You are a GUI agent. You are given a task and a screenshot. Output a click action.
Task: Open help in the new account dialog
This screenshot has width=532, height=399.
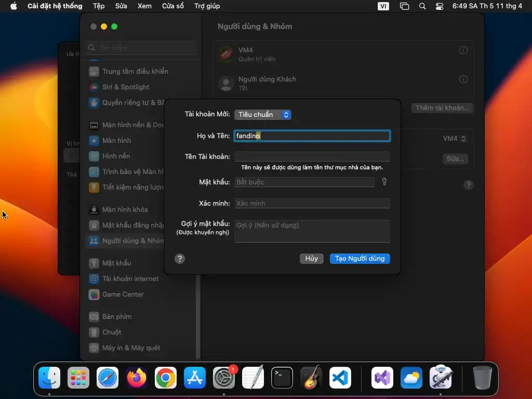point(180,259)
